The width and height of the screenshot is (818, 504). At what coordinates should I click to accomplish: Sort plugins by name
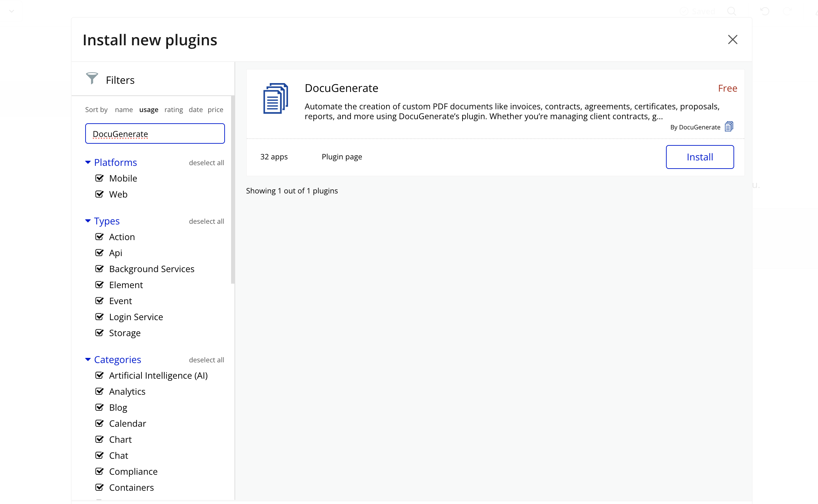[124, 110]
